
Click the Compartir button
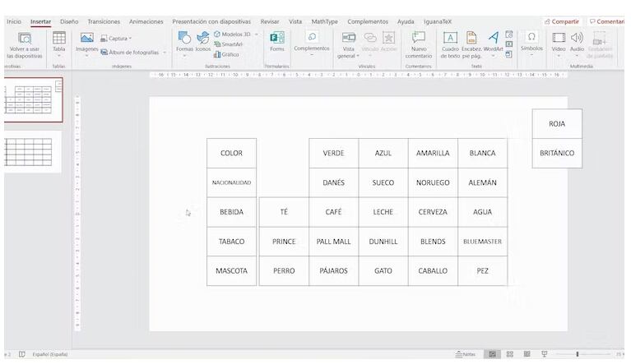562,21
